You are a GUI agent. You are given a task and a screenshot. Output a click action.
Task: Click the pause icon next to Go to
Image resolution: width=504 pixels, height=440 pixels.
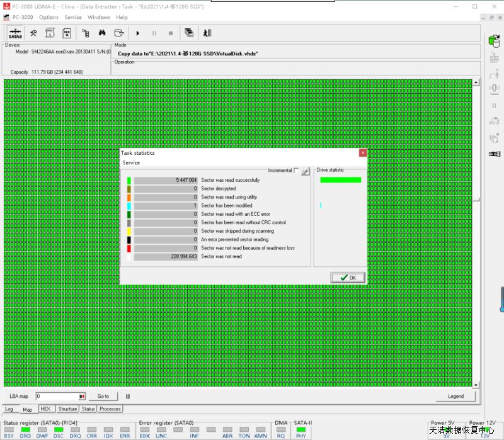coord(128,397)
